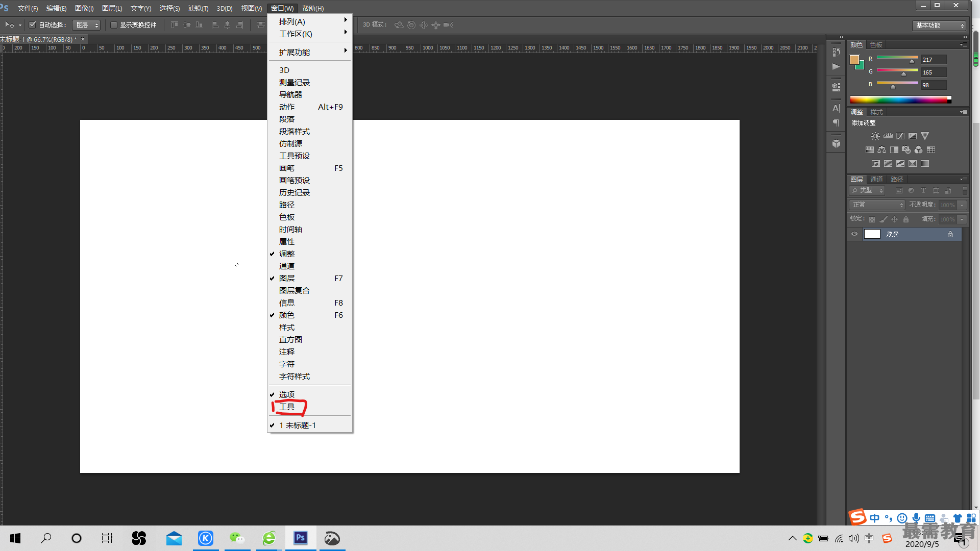Choose 历史记录 in the Window menu

click(309, 192)
